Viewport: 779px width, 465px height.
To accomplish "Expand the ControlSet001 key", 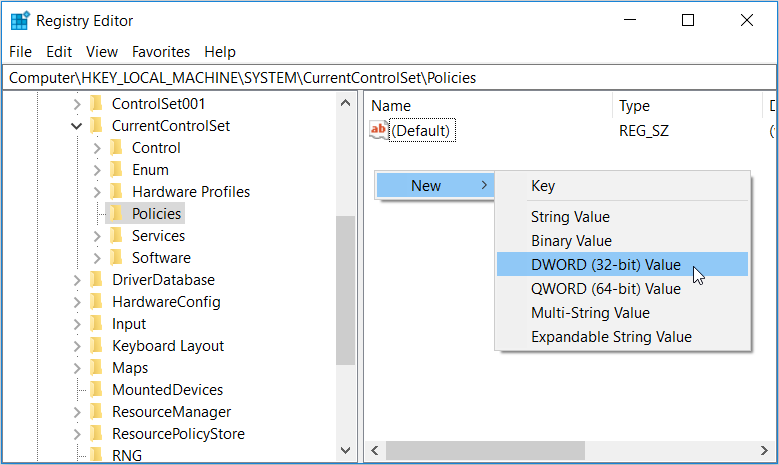I will [x=77, y=104].
